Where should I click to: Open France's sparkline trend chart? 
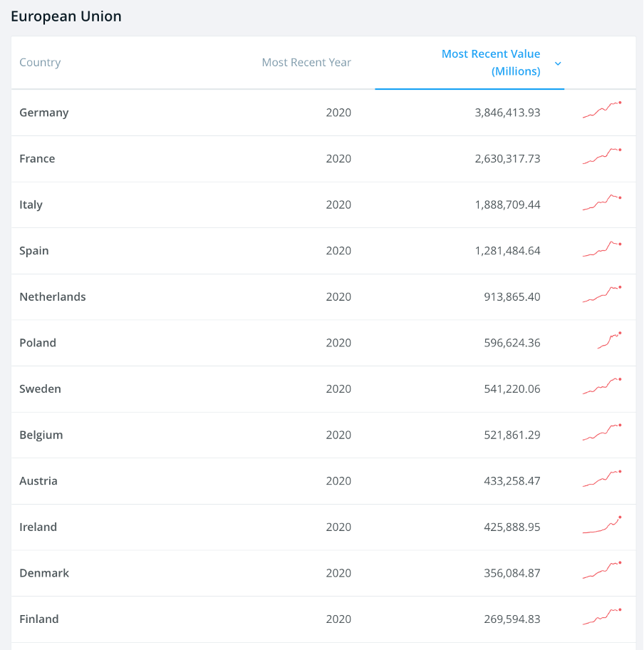point(602,156)
